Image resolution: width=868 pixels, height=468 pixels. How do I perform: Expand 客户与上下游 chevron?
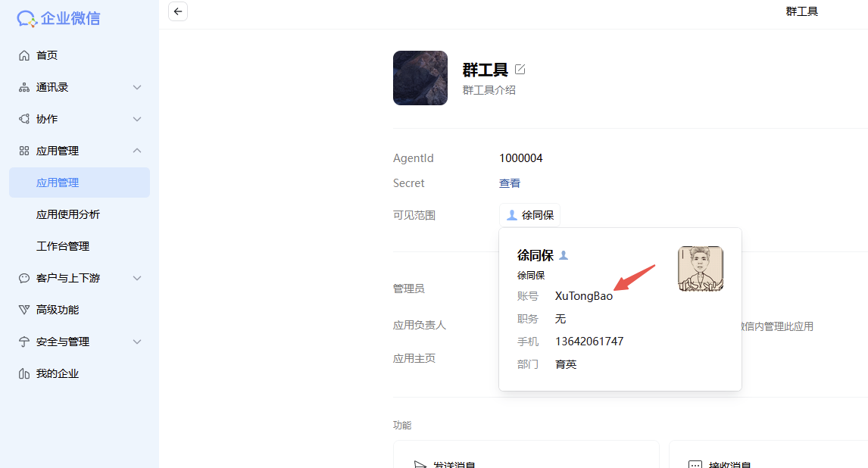[137, 278]
